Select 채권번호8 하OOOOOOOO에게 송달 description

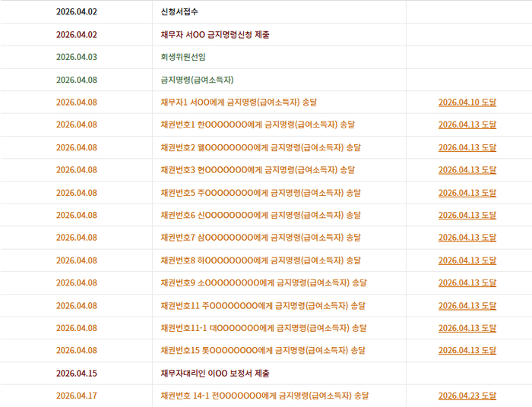(x=261, y=260)
